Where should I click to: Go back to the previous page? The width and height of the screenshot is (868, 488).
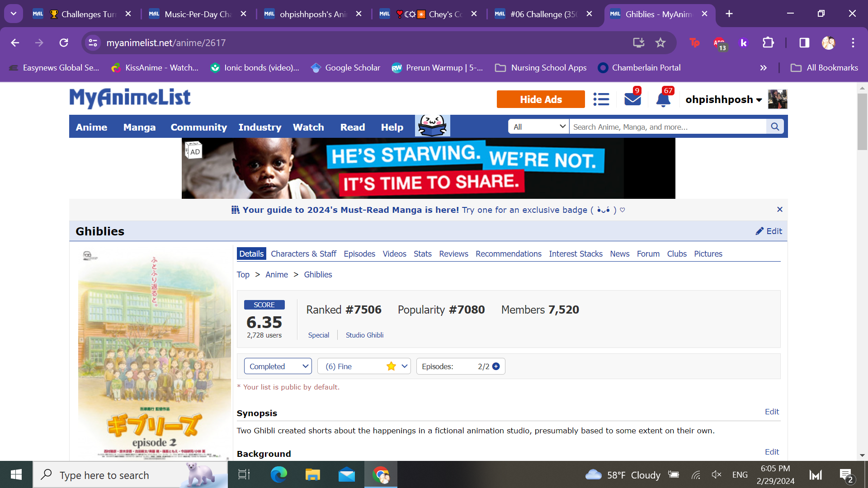[15, 42]
